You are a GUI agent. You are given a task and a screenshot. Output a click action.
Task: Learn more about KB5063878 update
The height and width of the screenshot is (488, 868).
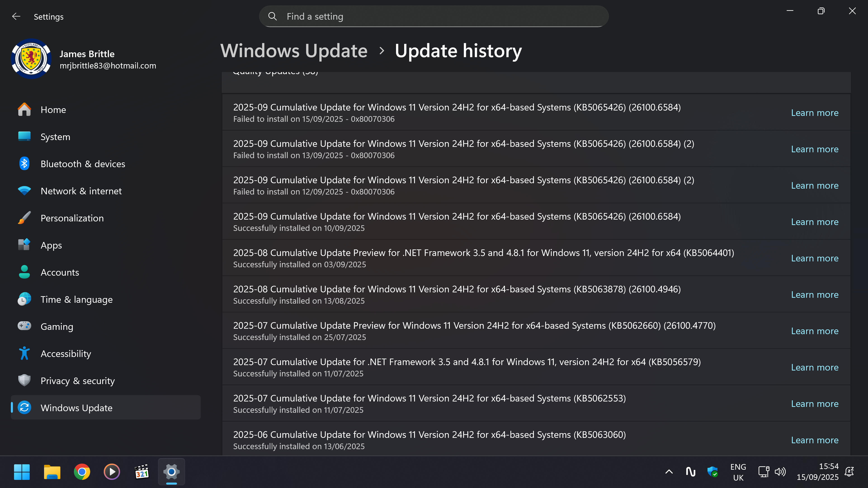[x=814, y=295]
